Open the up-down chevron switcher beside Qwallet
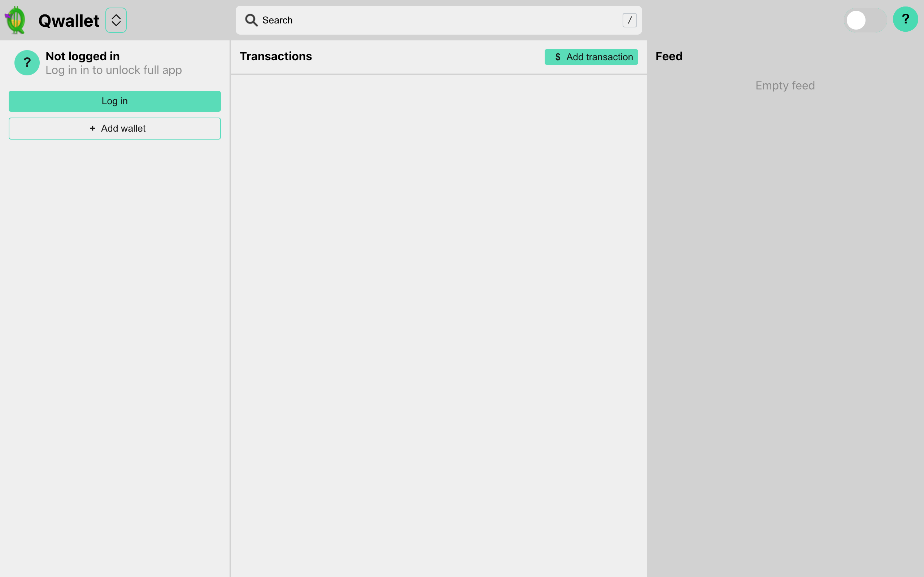924x577 pixels. click(116, 20)
